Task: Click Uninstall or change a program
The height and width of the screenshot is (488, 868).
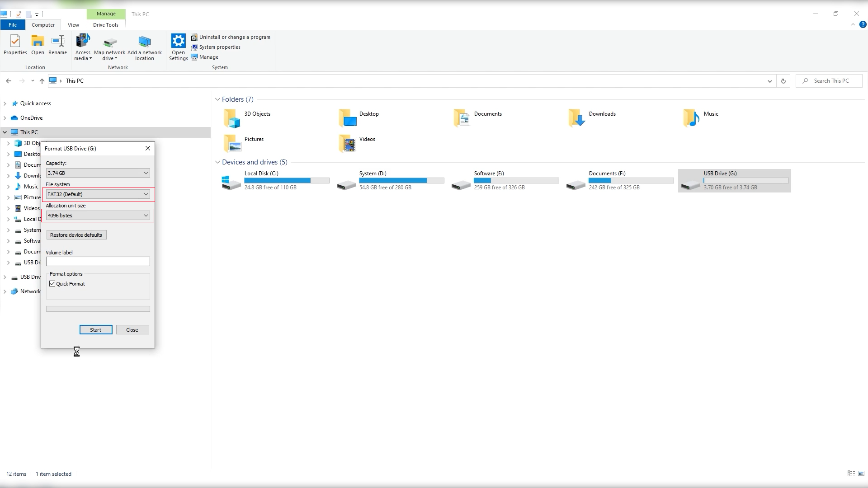Action: [231, 37]
